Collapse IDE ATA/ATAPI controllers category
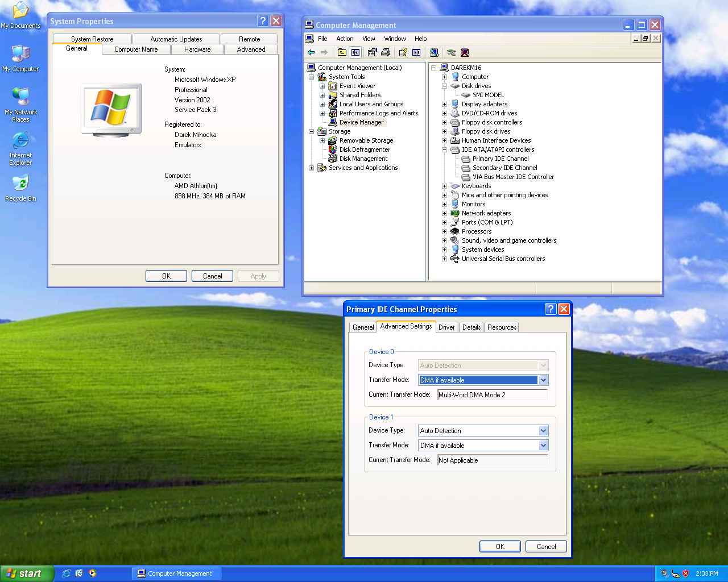The height and width of the screenshot is (582, 728). 444,149
